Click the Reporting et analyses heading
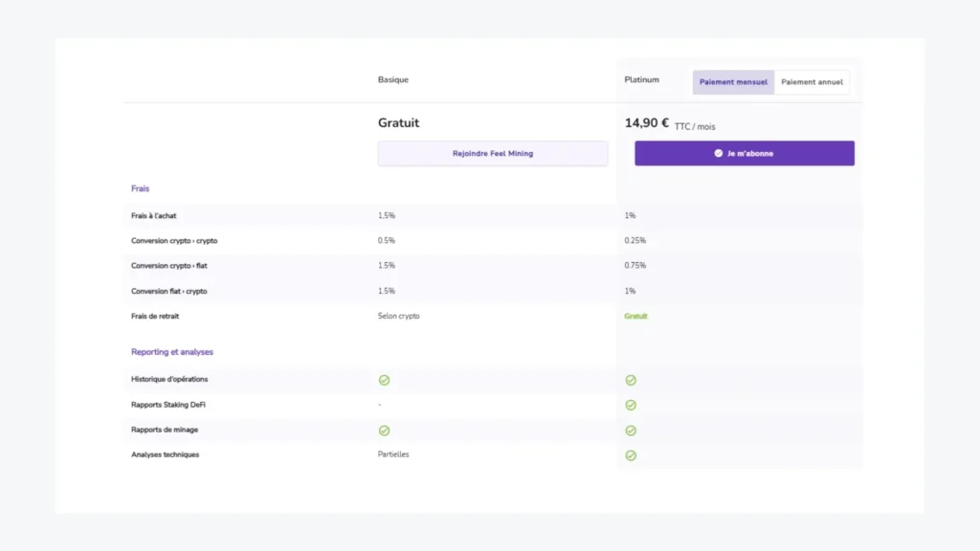 pos(172,352)
